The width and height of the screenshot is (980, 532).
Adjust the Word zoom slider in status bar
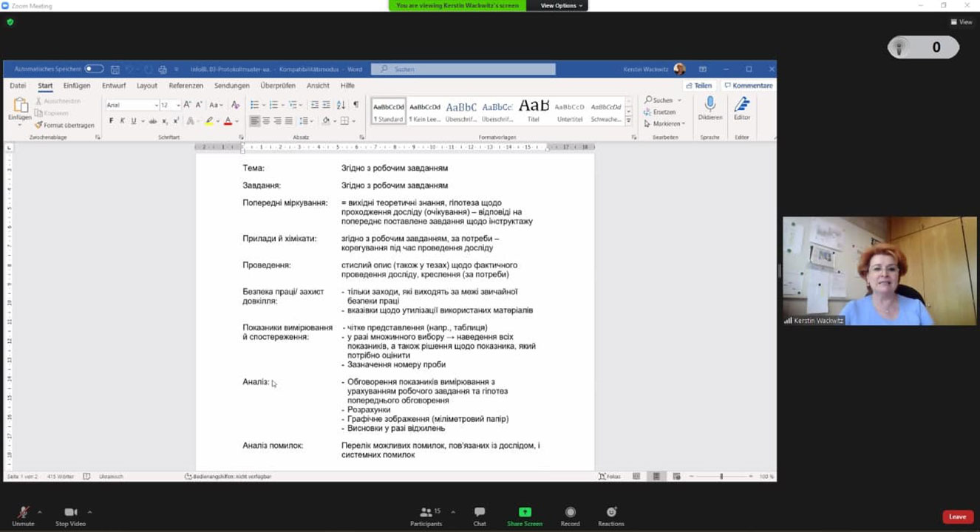tap(721, 477)
